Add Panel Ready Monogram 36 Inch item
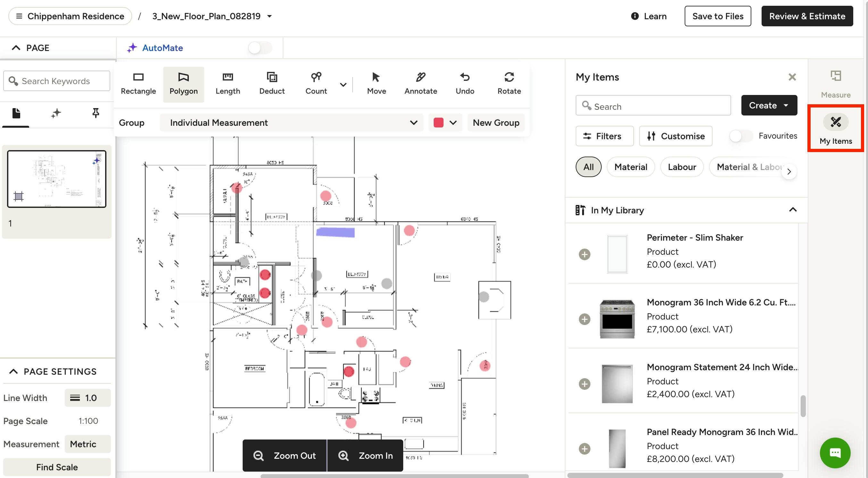 click(x=585, y=449)
